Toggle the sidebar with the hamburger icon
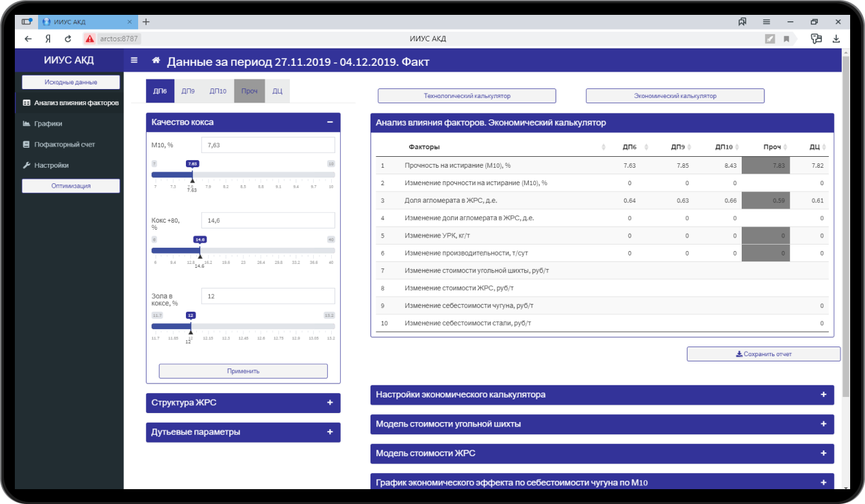Image resolution: width=865 pixels, height=504 pixels. coord(134,61)
